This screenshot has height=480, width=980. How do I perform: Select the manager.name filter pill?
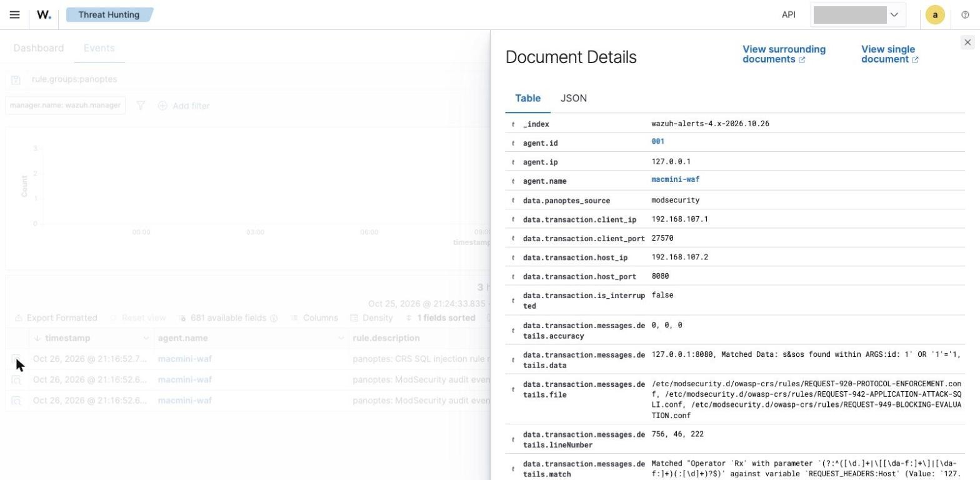[x=65, y=106]
